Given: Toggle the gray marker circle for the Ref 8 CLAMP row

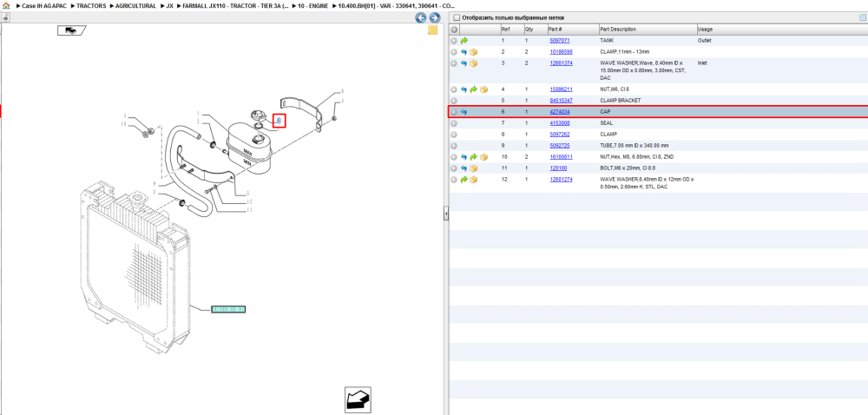Looking at the screenshot, I should point(454,135).
